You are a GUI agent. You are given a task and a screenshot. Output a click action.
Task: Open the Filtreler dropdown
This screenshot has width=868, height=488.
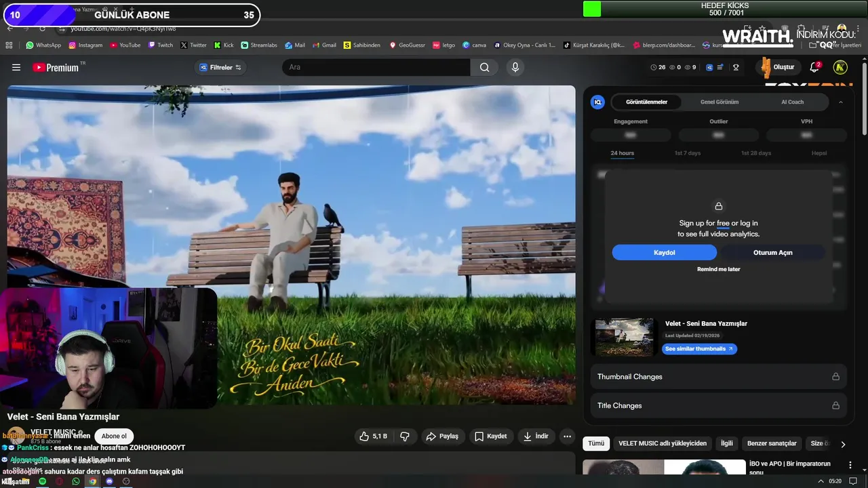220,67
